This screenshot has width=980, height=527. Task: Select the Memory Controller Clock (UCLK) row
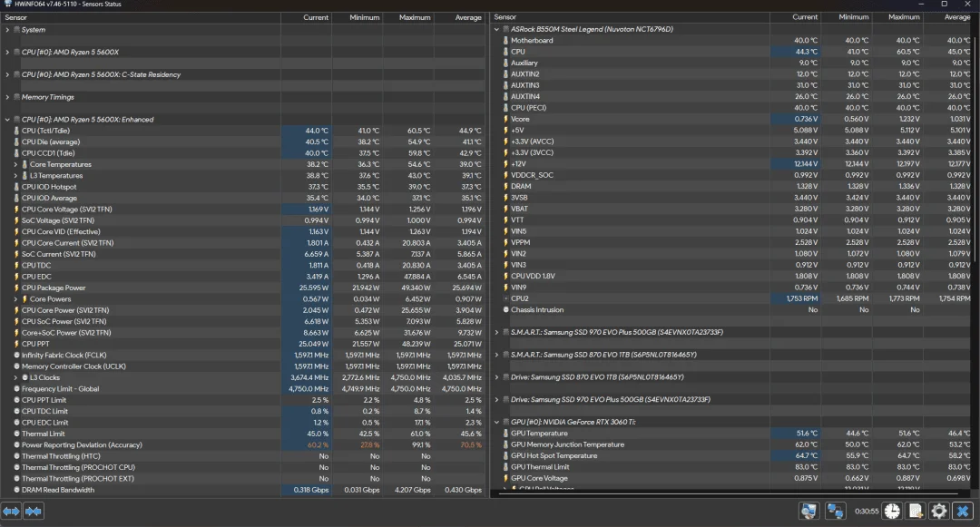(x=243, y=366)
